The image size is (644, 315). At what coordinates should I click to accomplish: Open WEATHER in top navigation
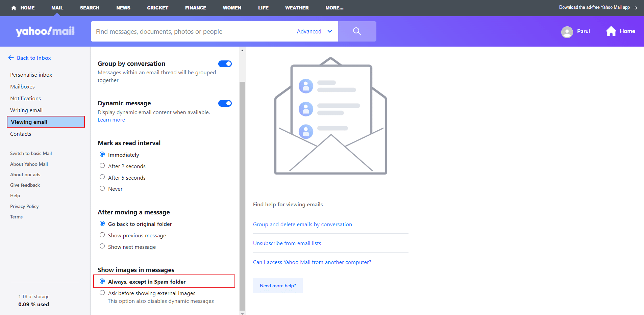click(x=297, y=8)
